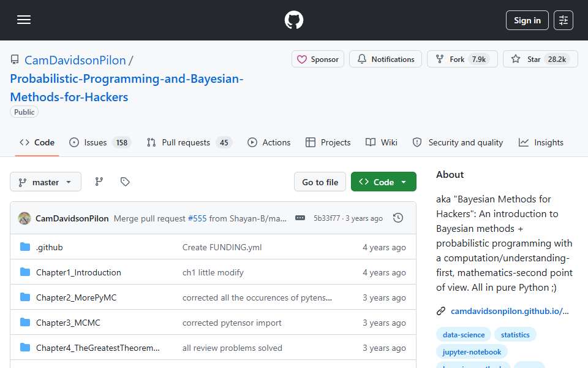Viewport: 588px width, 368px height.
Task: Open the Chapter3_MCMC folder
Action: pos(68,323)
